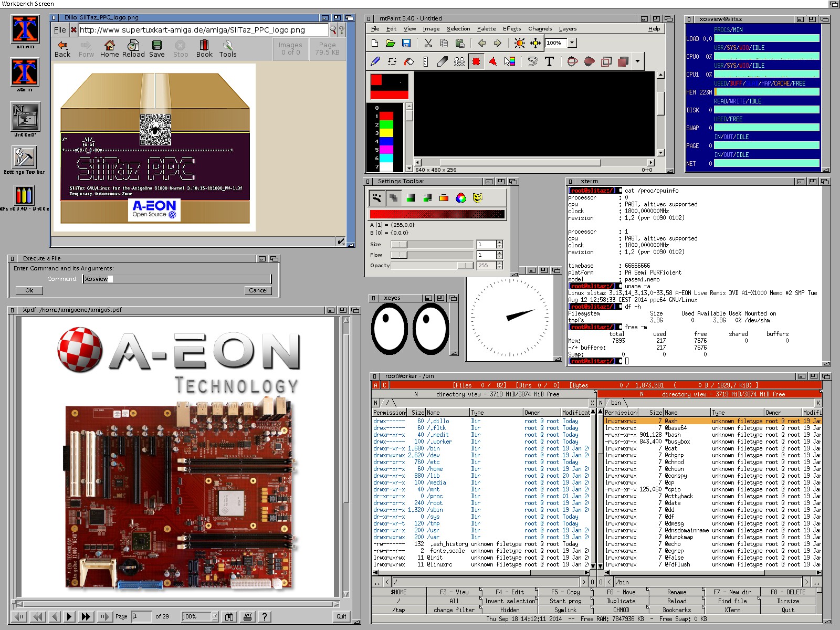Click the left Undo arrow in mtPaint

click(x=481, y=43)
